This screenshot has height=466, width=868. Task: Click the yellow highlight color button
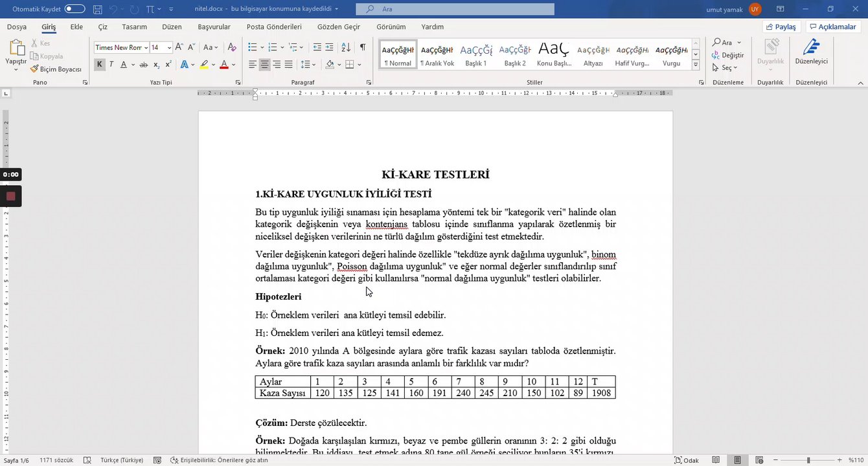click(x=204, y=64)
